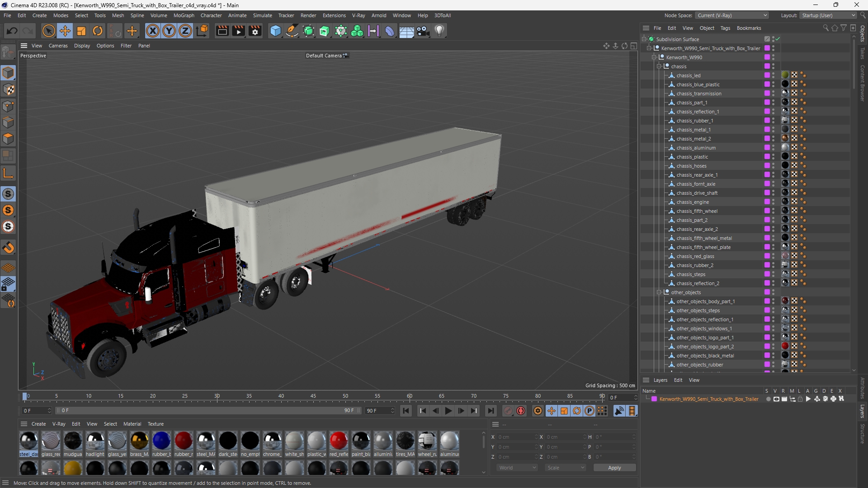Add a Subdivision Surface generator
Image resolution: width=868 pixels, height=488 pixels.
[309, 31]
